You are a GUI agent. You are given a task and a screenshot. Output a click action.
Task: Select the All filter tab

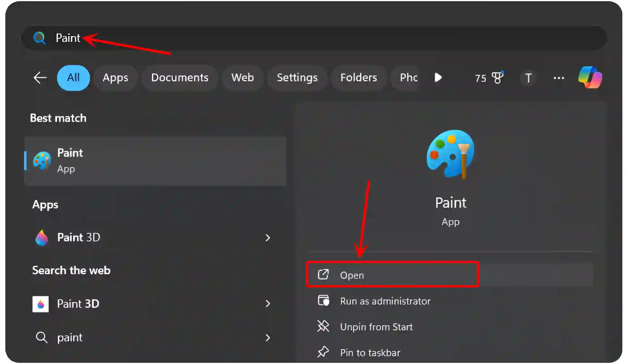pos(73,78)
